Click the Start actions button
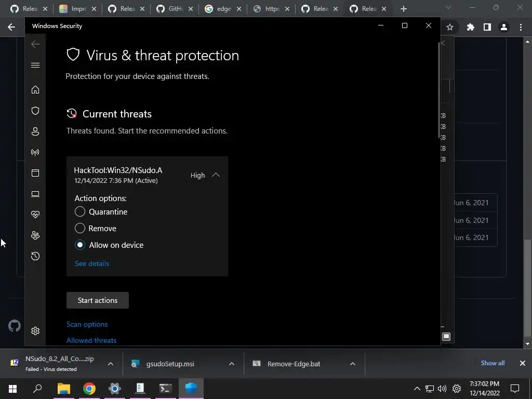This screenshot has height=399, width=532. point(97,300)
